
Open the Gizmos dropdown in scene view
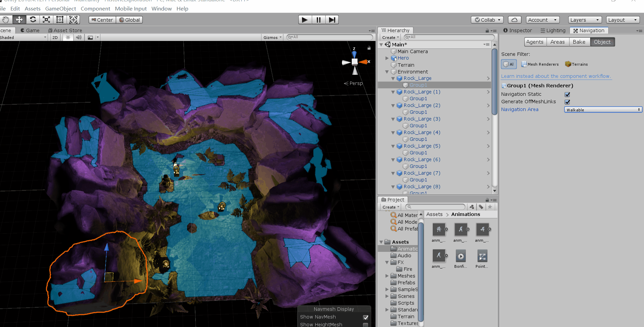coord(272,37)
